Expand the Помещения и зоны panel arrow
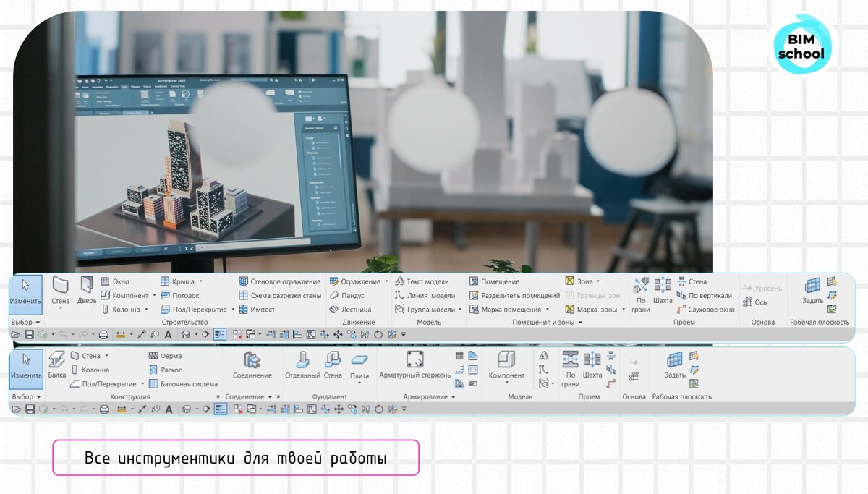This screenshot has height=494, width=868. [x=580, y=323]
